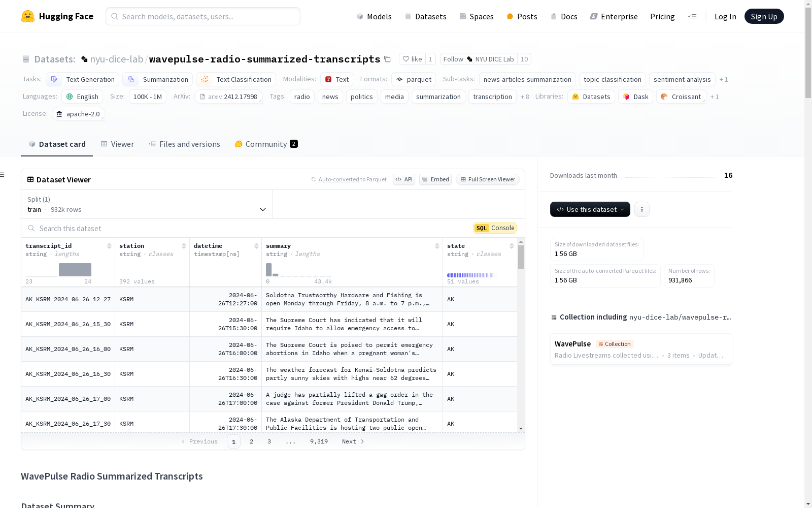Switch to the Viewer tab
The width and height of the screenshot is (812, 508).
(117, 144)
